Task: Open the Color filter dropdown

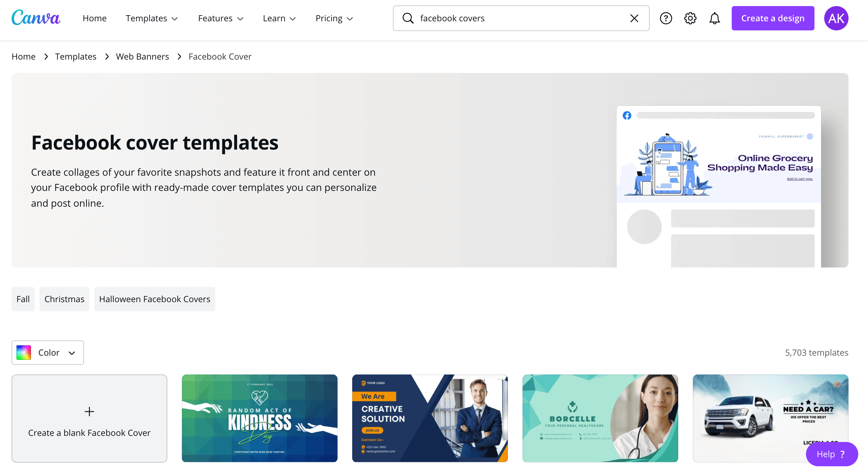Action: 48,352
